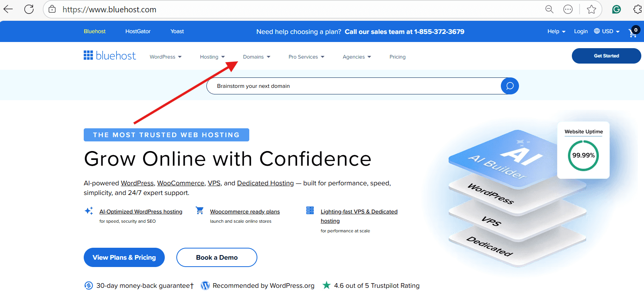Click the Get Started button
Viewport: 644px width, 304px height.
pos(606,56)
